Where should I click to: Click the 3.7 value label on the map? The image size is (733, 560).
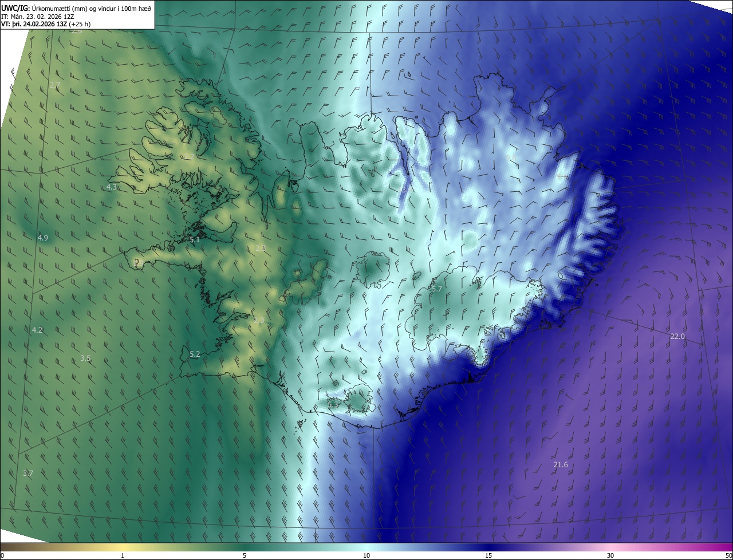(x=28, y=474)
